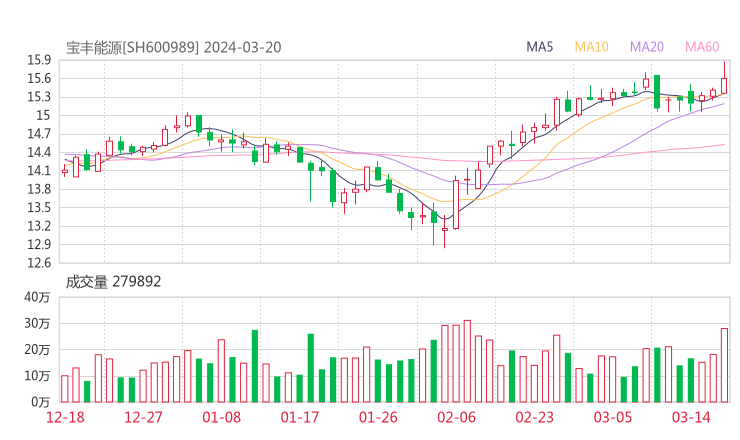Click the 0万 volume axis label
Image resolution: width=740 pixels, height=440 pixels.
[x=41, y=402]
